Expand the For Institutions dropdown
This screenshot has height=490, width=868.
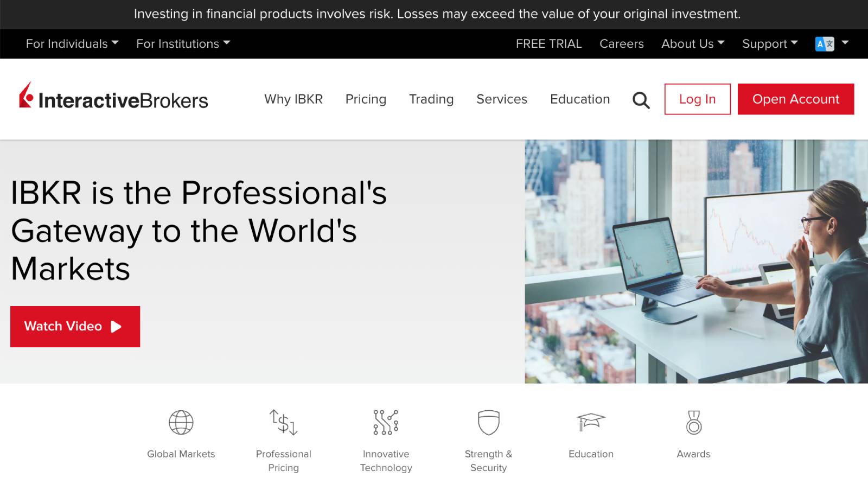tap(183, 44)
